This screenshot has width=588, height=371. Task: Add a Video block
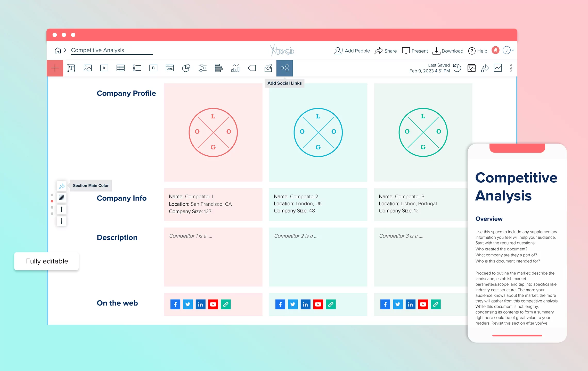(x=104, y=68)
